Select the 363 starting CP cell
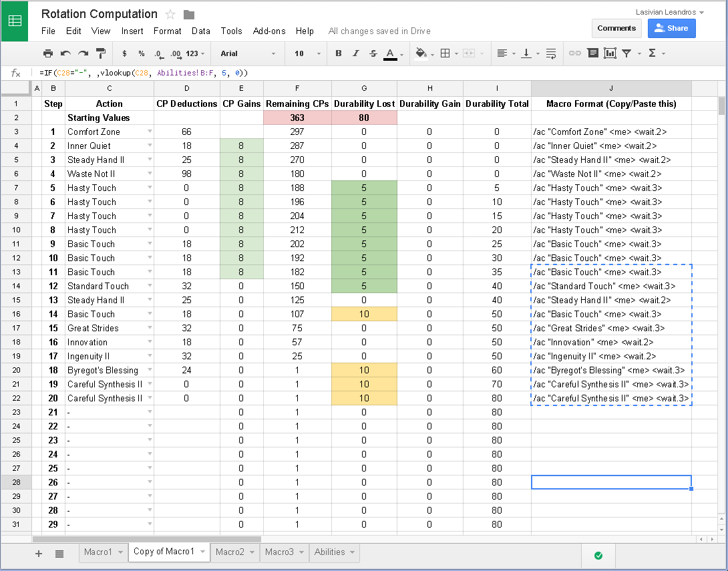 coord(297,118)
